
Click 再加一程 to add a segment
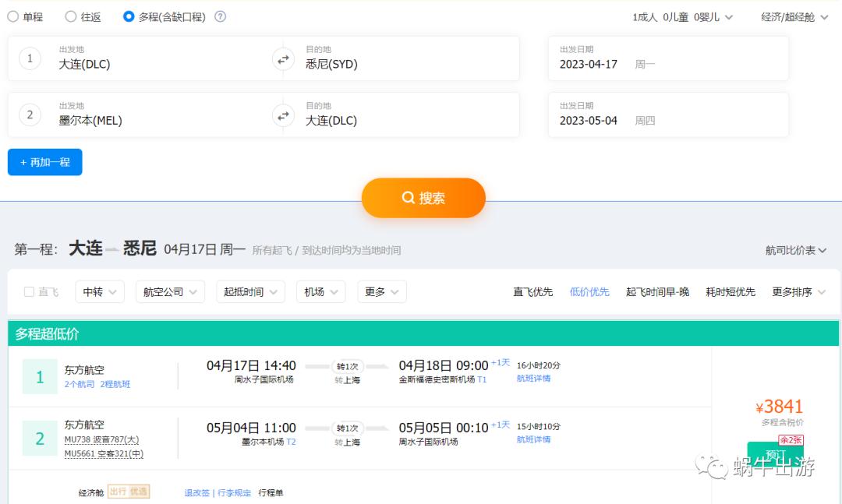pyautogui.click(x=44, y=162)
